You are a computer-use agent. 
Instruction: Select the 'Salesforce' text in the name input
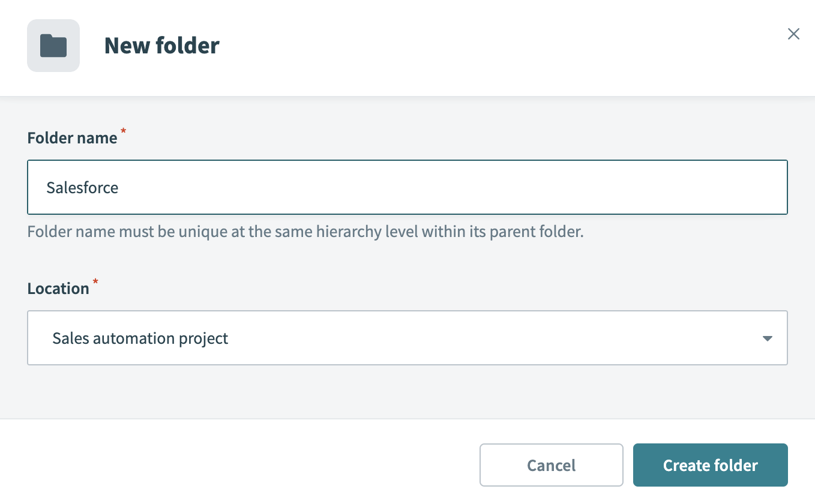coord(82,187)
